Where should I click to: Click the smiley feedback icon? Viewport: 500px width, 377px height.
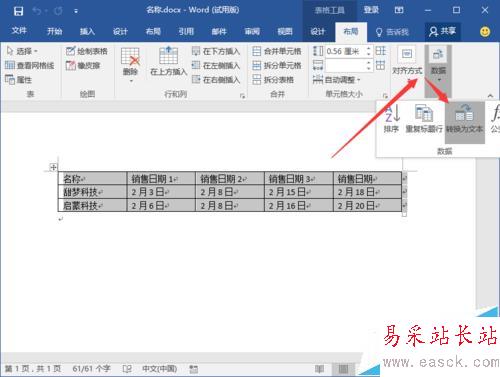click(485, 32)
